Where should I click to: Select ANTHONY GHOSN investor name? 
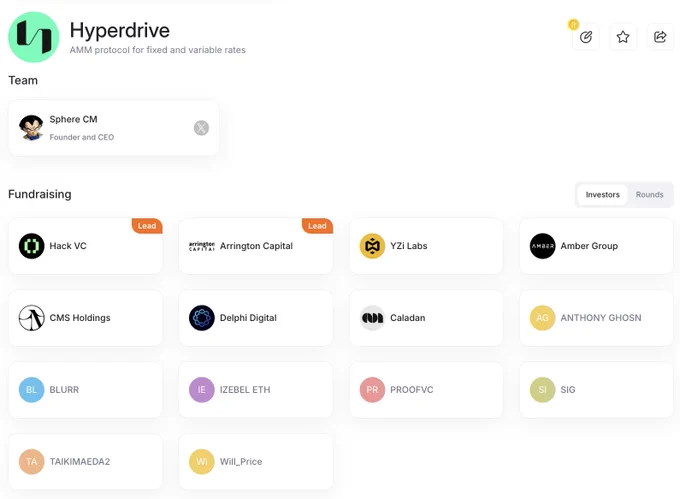[x=601, y=318]
